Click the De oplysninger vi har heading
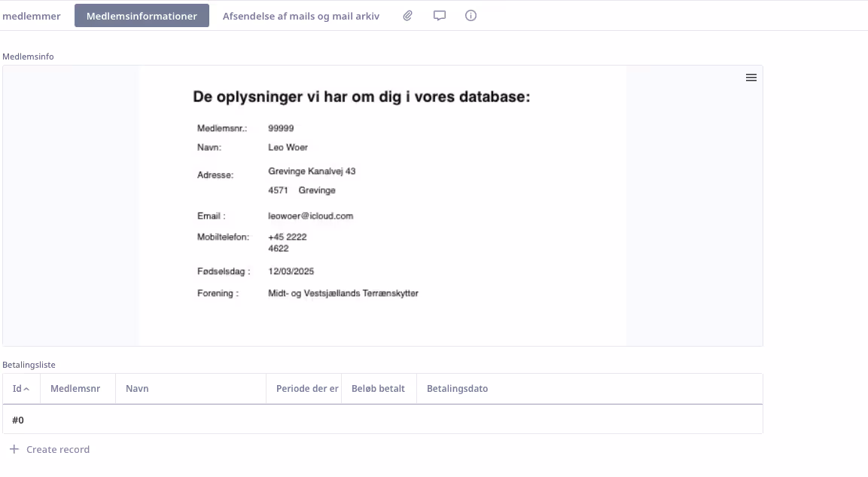868x477 pixels. [x=361, y=97]
